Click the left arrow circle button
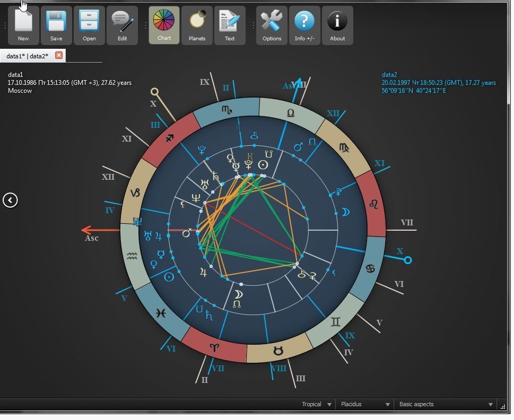Viewport: 514px width, 420px height. (x=10, y=200)
